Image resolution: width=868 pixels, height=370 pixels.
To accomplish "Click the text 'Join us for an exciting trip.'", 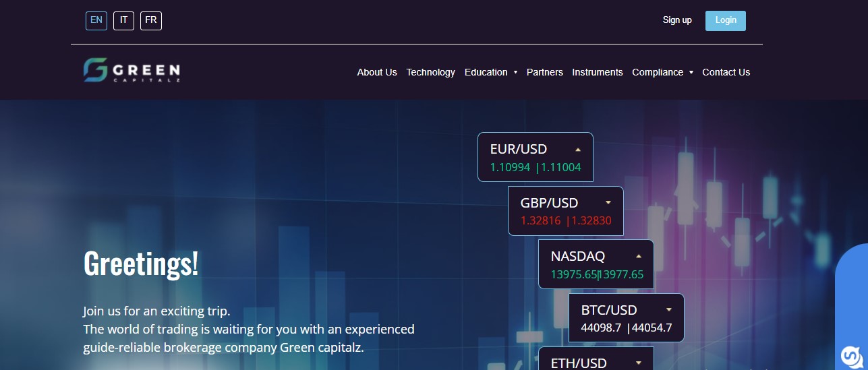I will 156,311.
